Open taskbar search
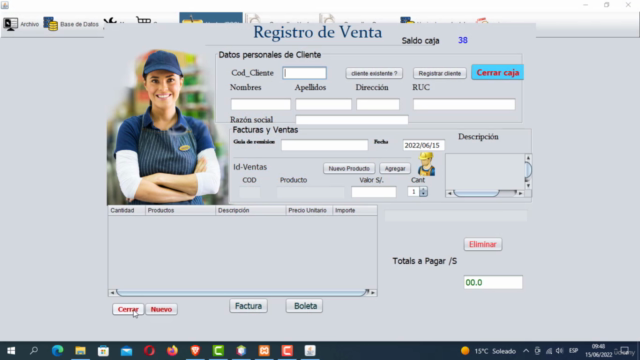 click(x=34, y=351)
